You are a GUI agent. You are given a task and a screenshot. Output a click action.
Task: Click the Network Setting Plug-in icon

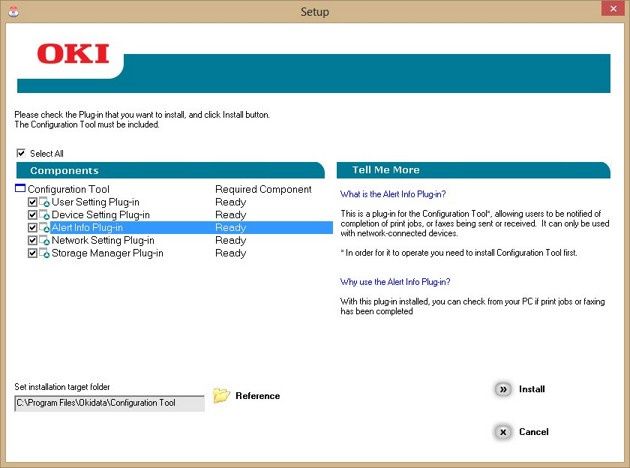44,241
